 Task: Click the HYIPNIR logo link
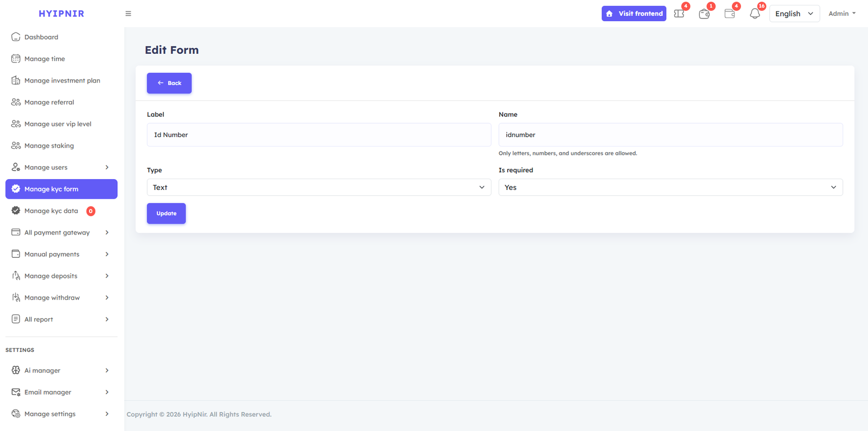point(61,14)
